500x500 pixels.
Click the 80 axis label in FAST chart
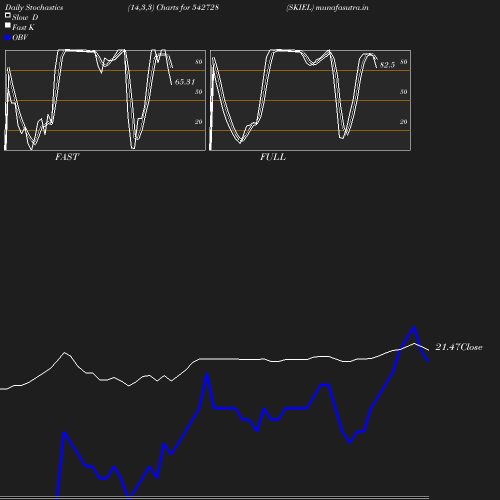pyautogui.click(x=199, y=62)
